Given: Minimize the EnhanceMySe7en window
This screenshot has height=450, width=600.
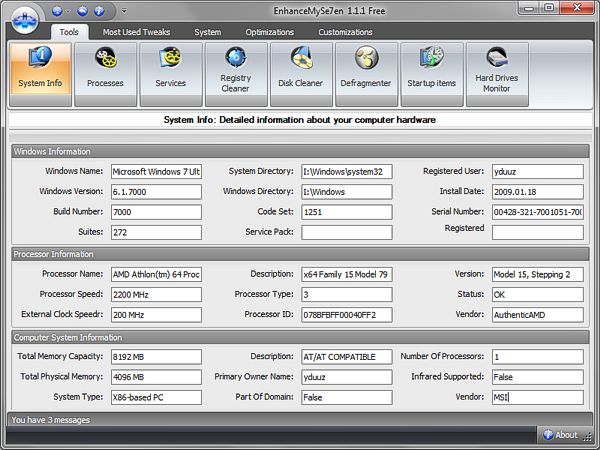Looking at the screenshot, I should click(x=530, y=8).
